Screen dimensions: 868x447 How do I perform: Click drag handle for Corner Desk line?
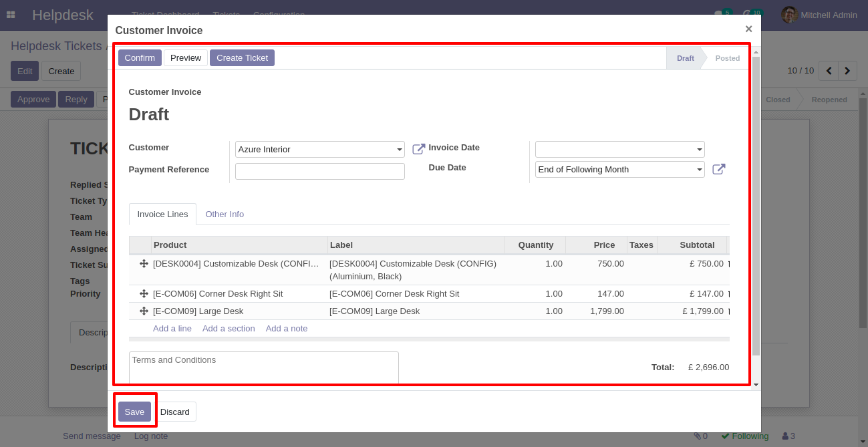[144, 294]
